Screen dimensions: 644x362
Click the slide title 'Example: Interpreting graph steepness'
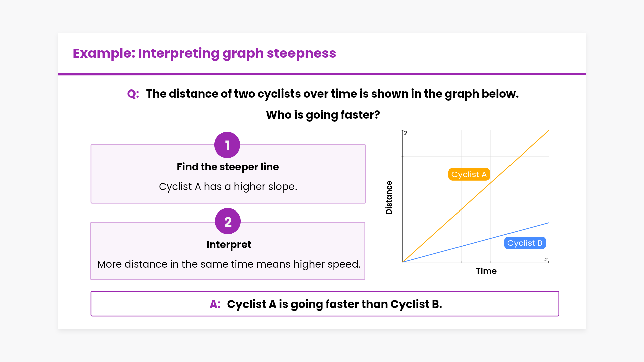204,53
